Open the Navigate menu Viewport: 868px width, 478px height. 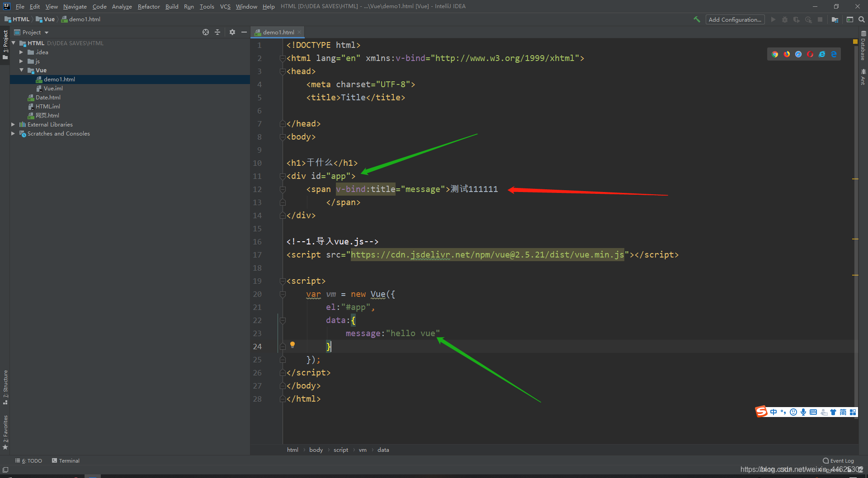click(75, 6)
